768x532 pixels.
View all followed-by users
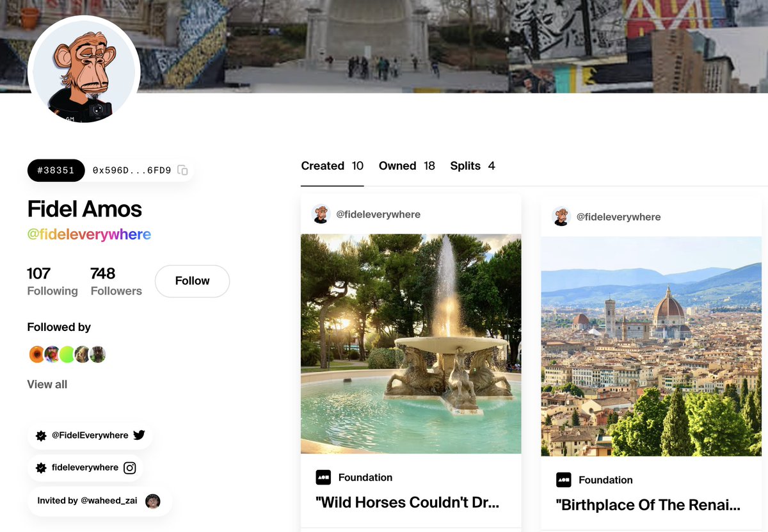(x=47, y=384)
